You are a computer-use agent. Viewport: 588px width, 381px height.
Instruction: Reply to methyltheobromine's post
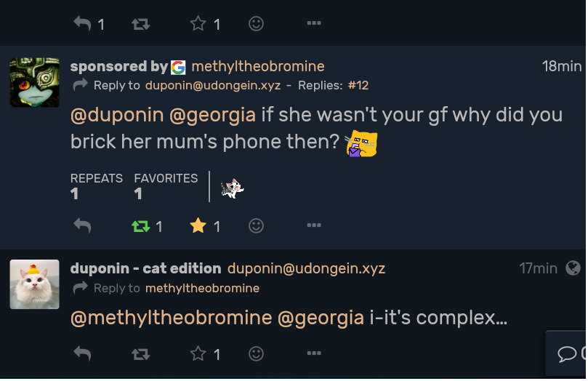82,226
